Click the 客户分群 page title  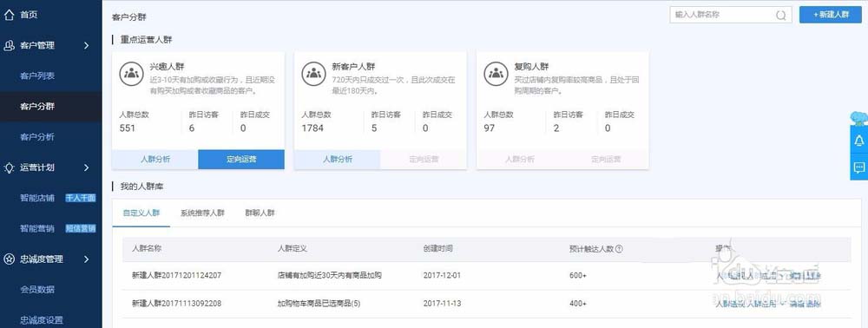129,17
